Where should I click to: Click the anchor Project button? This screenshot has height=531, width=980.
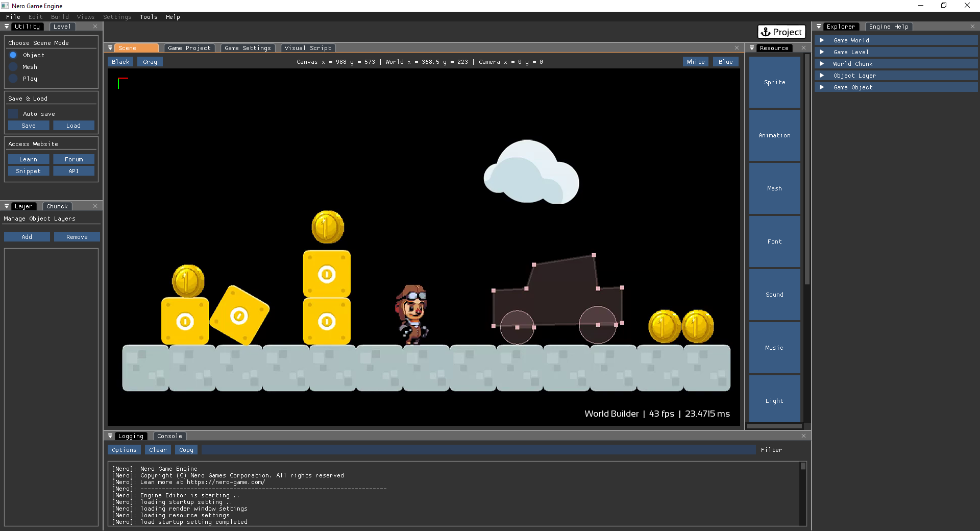point(781,32)
